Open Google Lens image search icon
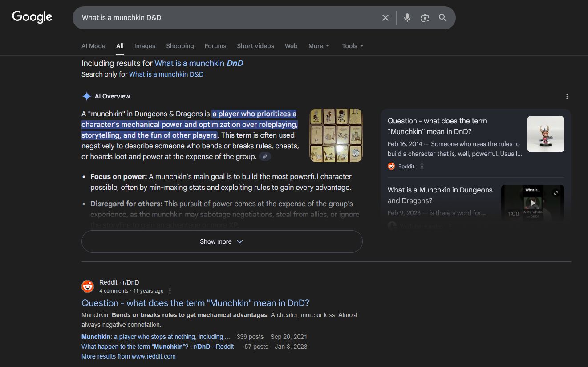The width and height of the screenshot is (588, 367). [x=425, y=18]
